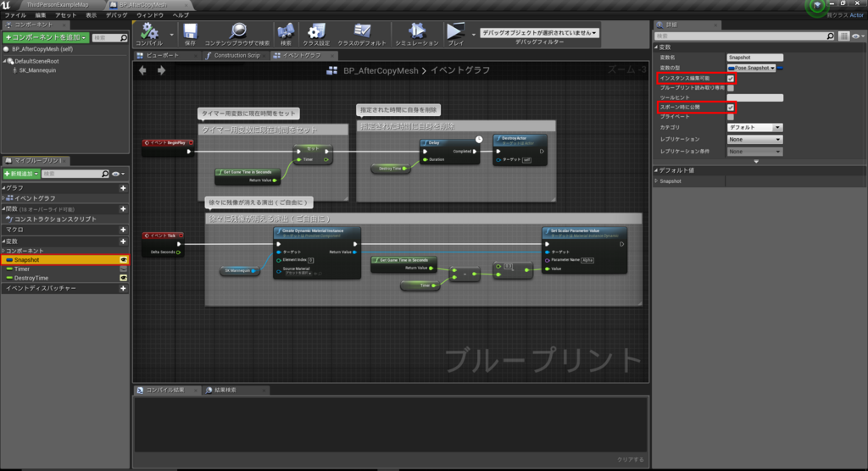The width and height of the screenshot is (868, 471).
Task: Open the view options eye in My Blueprint
Action: coord(118,174)
